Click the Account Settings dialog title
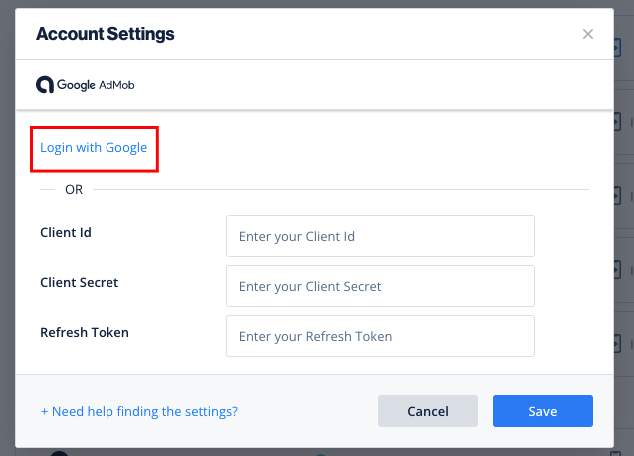Viewport: 634px width, 456px height. tap(105, 34)
